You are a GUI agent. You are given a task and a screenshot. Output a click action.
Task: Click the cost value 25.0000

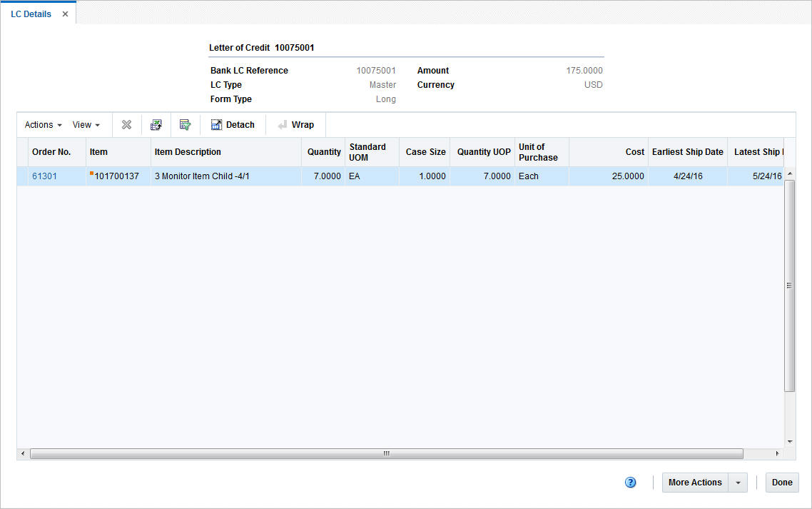[628, 176]
